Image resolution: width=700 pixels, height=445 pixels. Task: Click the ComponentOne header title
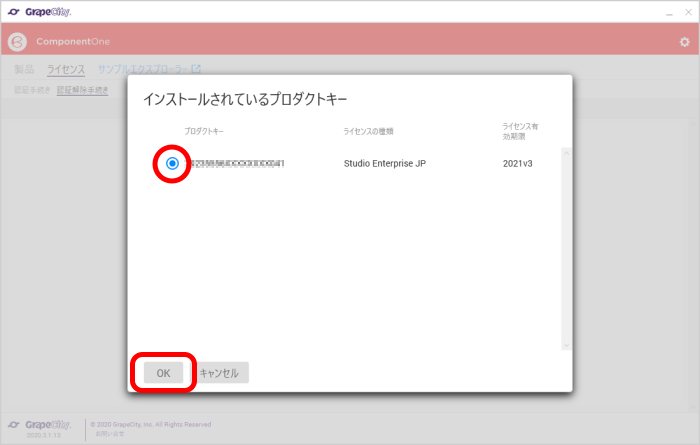[x=73, y=42]
